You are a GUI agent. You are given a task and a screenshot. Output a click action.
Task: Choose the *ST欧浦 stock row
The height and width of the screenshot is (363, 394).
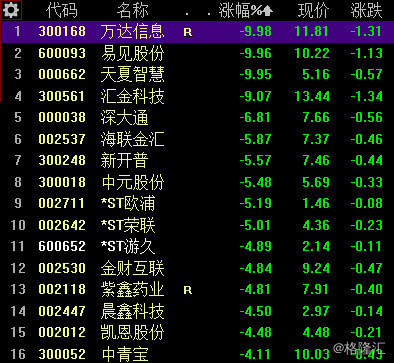198,203
